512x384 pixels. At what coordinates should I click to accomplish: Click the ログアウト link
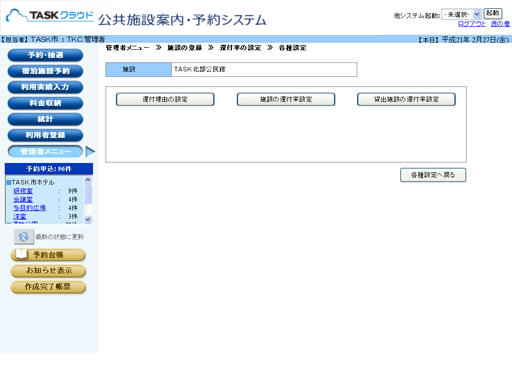pos(472,24)
